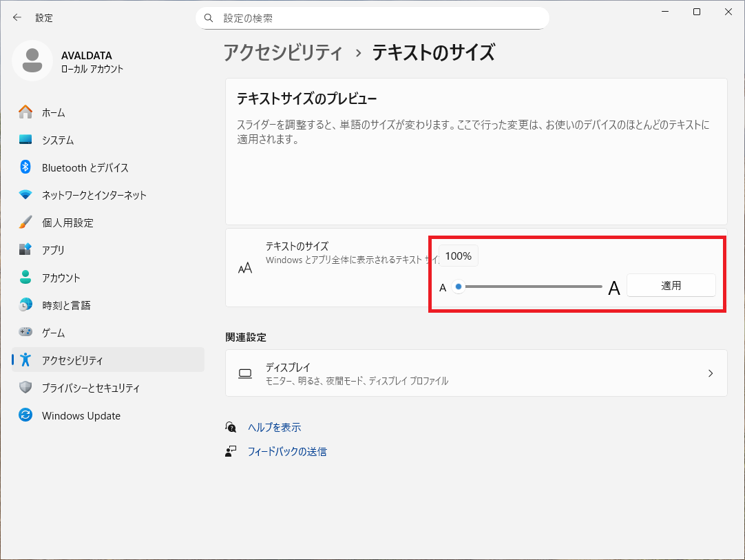Click the ディスプレイ laptop icon
The image size is (745, 560).
(245, 373)
